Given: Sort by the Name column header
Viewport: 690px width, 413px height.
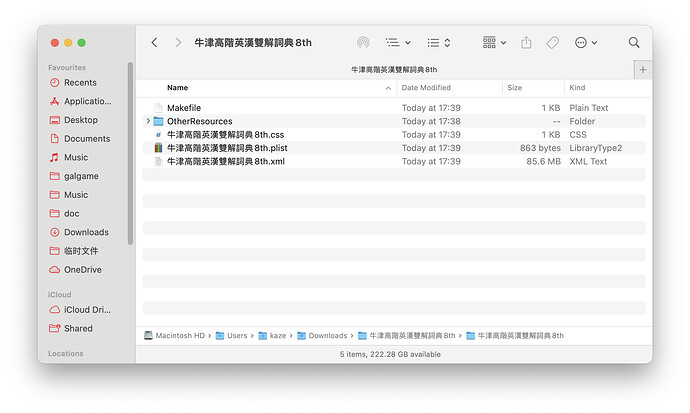Looking at the screenshot, I should (177, 88).
